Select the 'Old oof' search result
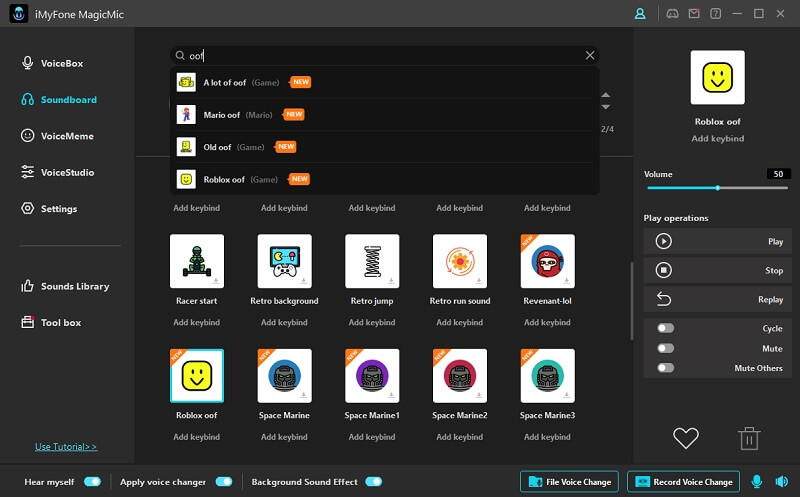 click(384, 147)
